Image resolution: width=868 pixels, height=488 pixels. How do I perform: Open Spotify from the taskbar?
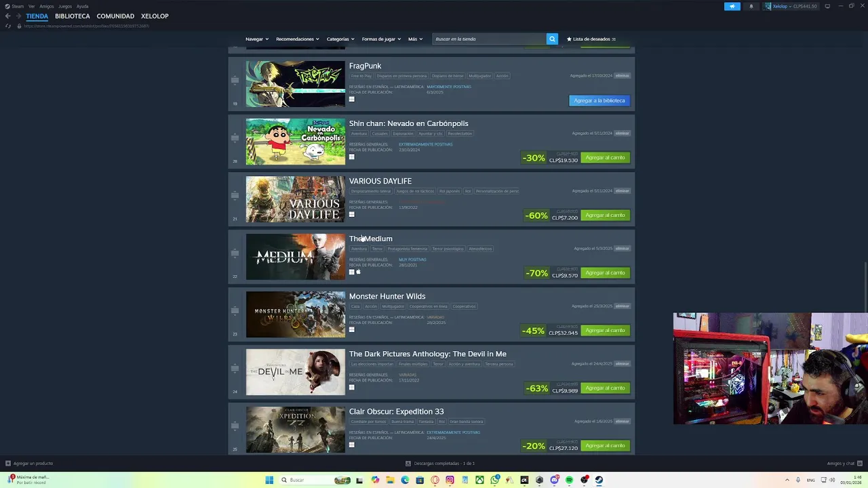tap(569, 480)
